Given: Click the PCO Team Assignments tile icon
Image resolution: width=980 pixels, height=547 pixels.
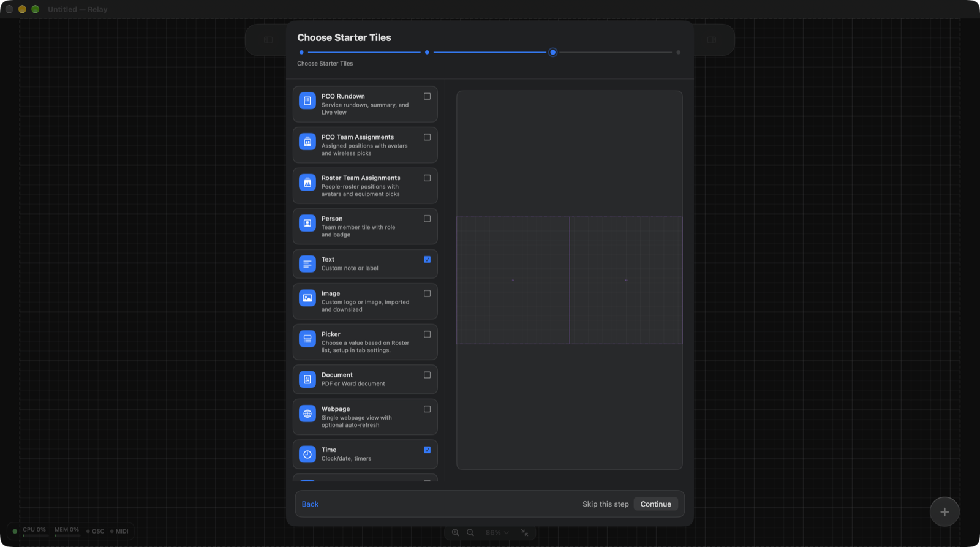Looking at the screenshot, I should pos(307,141).
